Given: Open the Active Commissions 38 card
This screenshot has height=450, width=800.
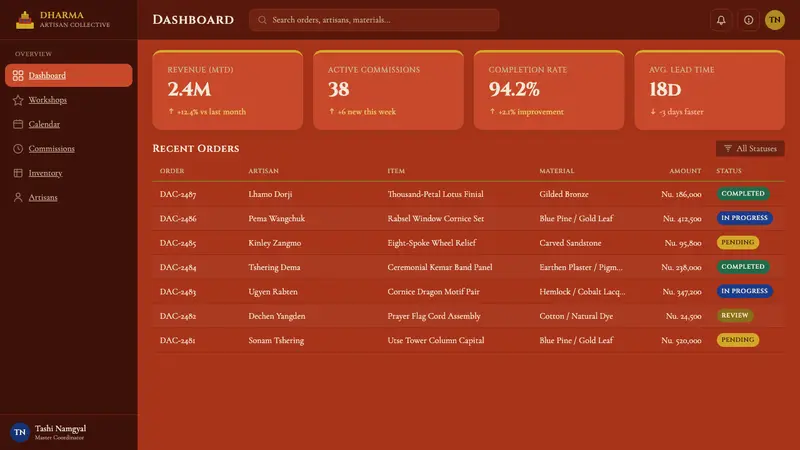Looking at the screenshot, I should 388,90.
